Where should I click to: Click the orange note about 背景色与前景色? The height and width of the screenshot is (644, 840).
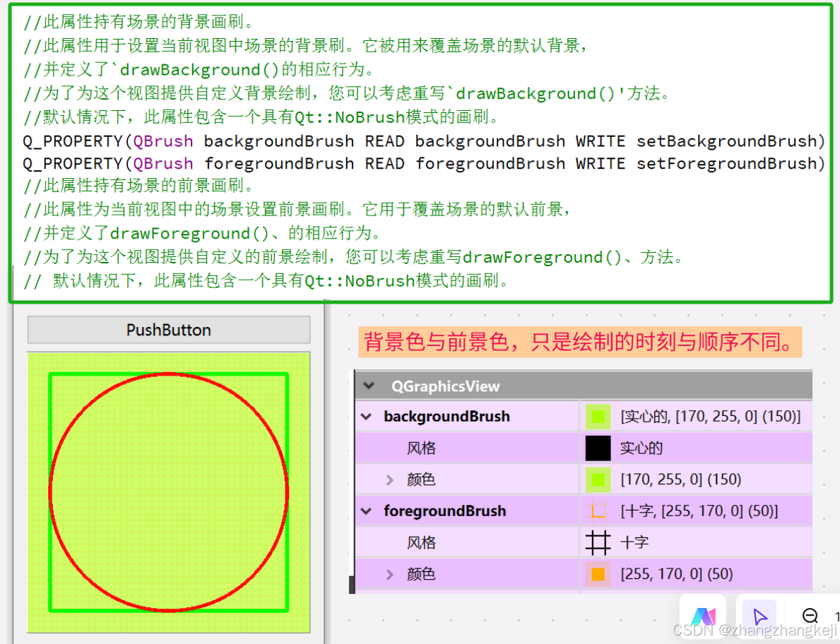click(x=580, y=342)
